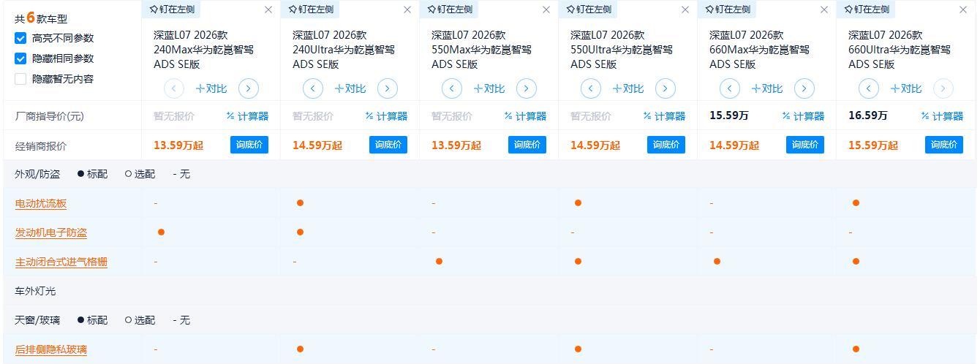Image resolution: width=980 pixels, height=364 pixels.
Task: Add the 240Ultra model to 对比
Action: coord(350,88)
